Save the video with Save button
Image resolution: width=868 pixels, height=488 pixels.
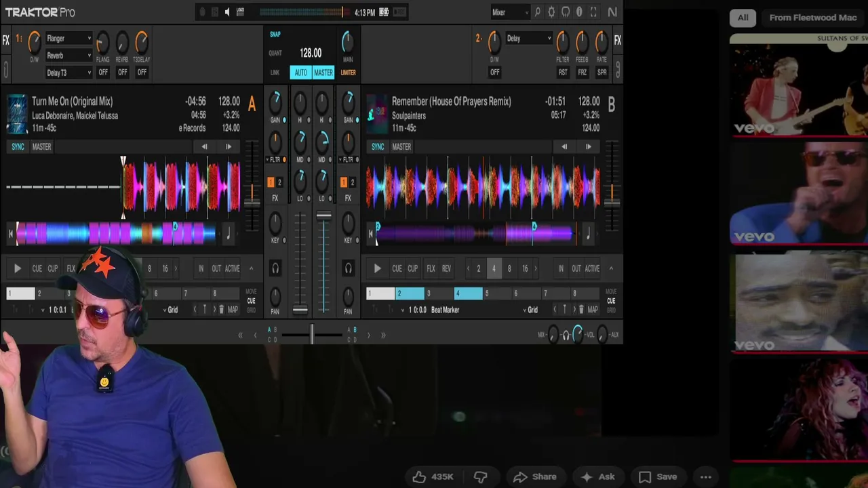click(658, 476)
